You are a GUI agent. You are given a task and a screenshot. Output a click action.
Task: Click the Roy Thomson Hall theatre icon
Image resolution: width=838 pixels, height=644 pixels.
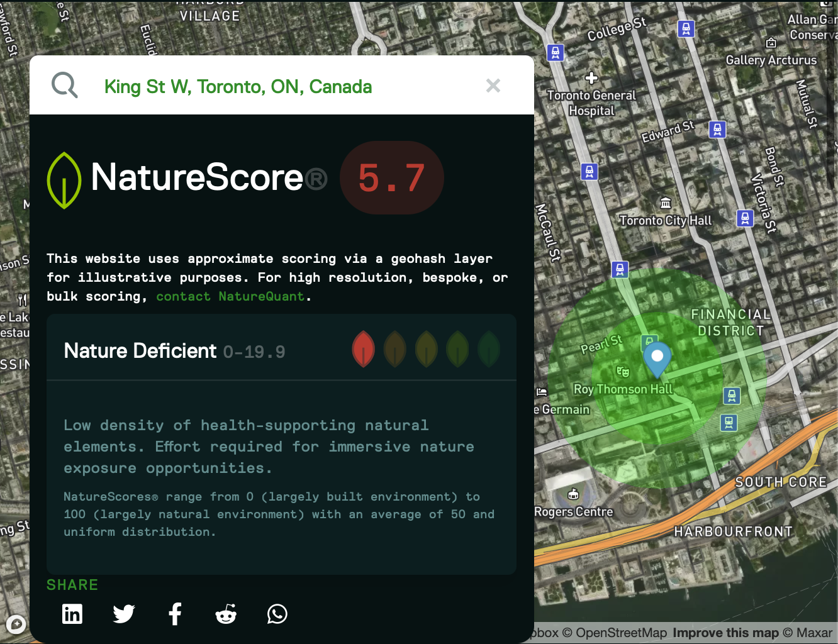pos(623,372)
